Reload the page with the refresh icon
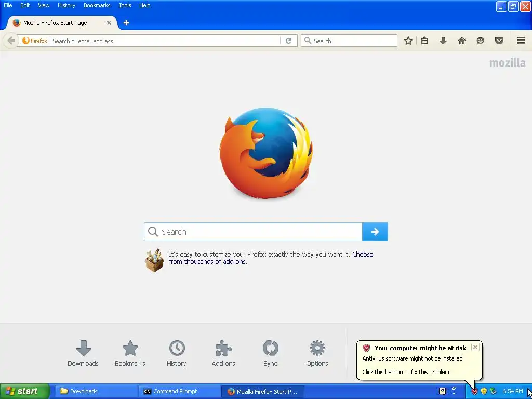Image resolution: width=532 pixels, height=399 pixels. [289, 41]
